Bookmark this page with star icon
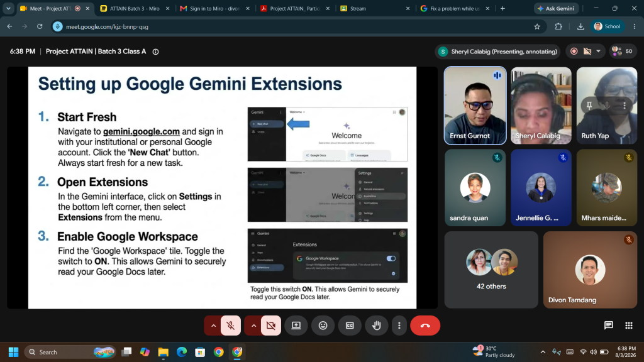Screen dimensions: 644x362 pyautogui.click(x=537, y=26)
